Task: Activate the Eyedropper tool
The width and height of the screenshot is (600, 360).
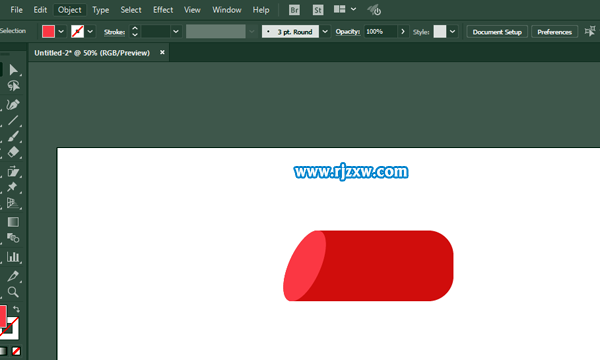Action: (13, 276)
